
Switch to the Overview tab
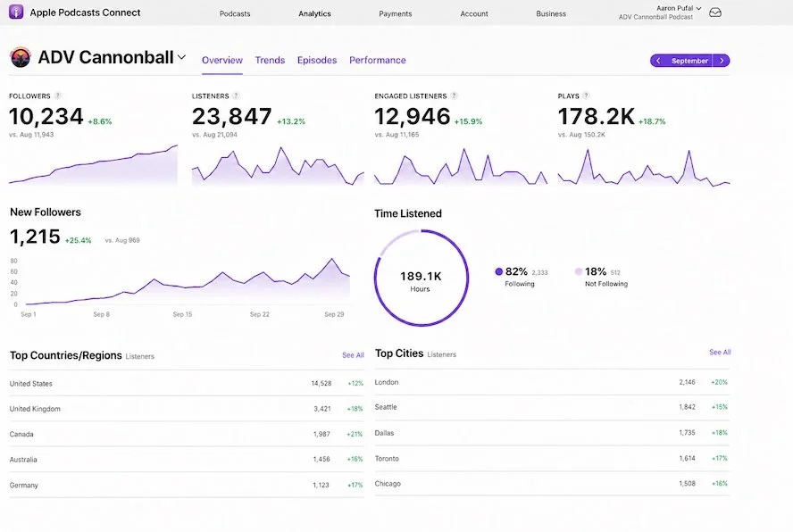point(222,60)
